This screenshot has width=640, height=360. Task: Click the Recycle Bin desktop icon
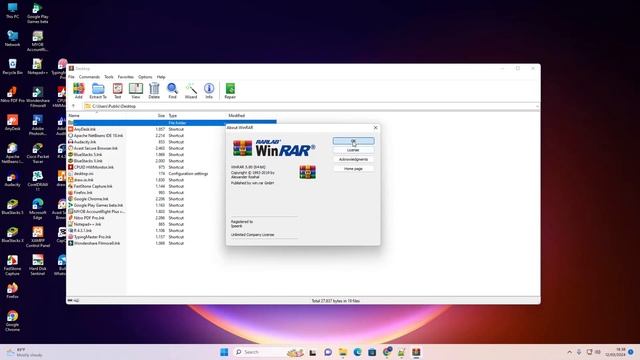[12, 67]
